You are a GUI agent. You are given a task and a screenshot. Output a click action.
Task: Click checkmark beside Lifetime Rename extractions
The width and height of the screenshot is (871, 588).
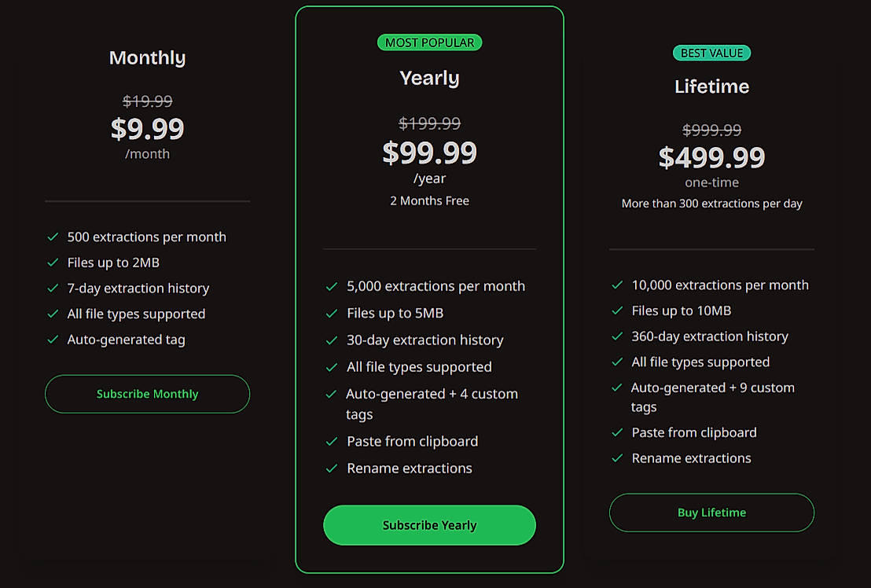[x=617, y=458]
